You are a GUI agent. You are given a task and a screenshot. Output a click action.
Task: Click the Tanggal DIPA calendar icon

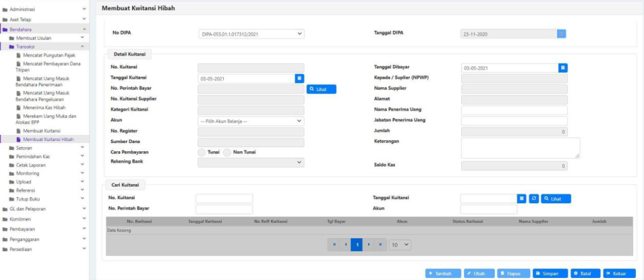[x=561, y=34]
